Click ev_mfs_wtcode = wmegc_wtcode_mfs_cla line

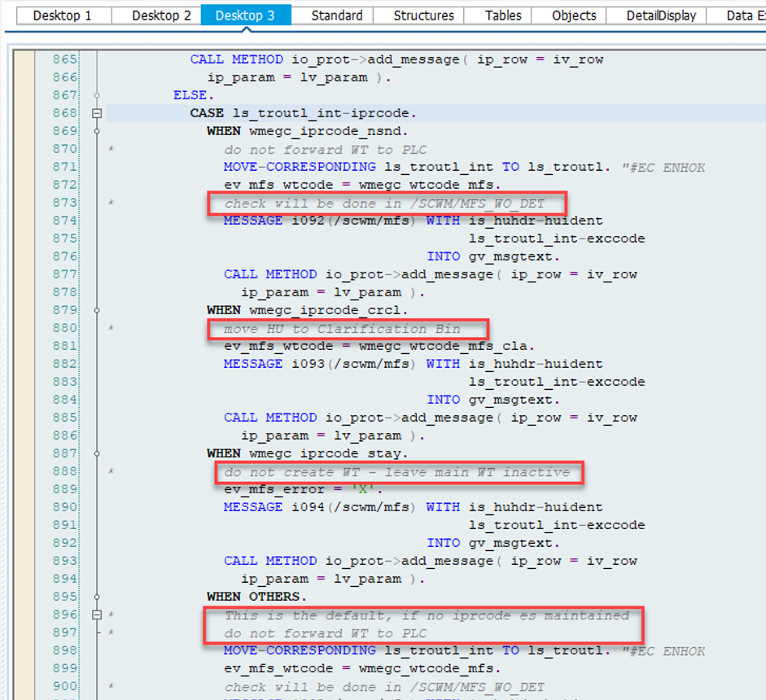(379, 346)
